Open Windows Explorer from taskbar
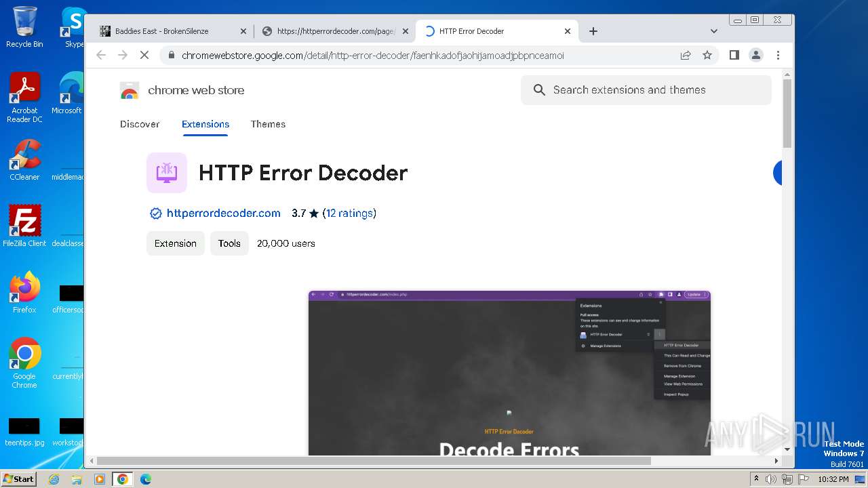This screenshot has width=868, height=488. [77, 479]
